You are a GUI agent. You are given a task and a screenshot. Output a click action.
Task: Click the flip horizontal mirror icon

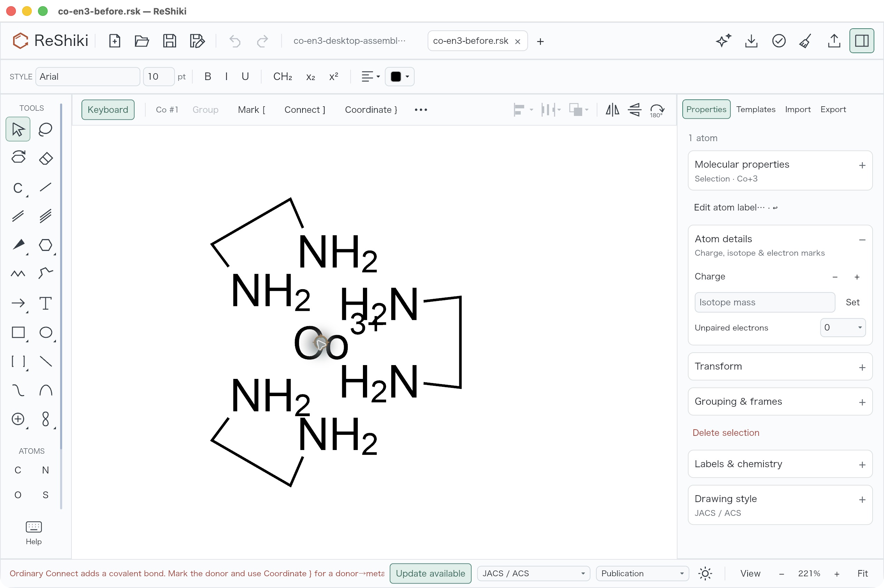pos(612,110)
